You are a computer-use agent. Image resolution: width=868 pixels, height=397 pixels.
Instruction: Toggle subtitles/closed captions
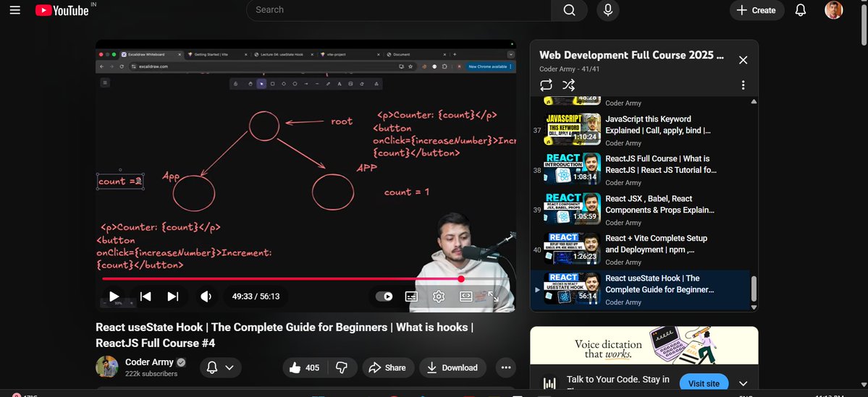(x=411, y=296)
